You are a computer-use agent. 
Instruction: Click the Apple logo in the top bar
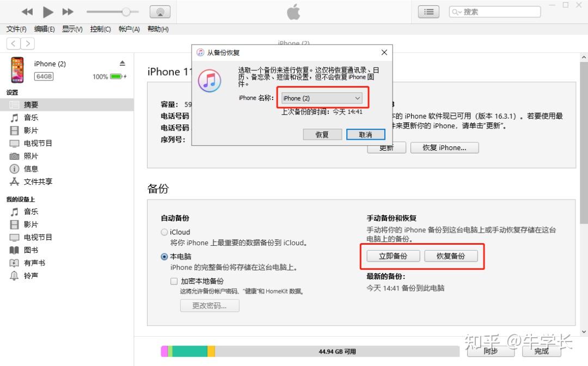tap(293, 11)
